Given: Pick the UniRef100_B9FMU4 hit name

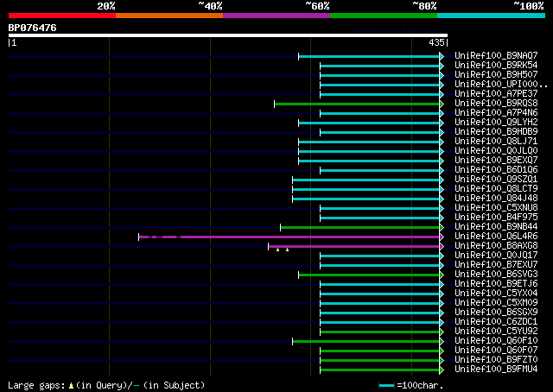Looking at the screenshot, I should [496, 370].
